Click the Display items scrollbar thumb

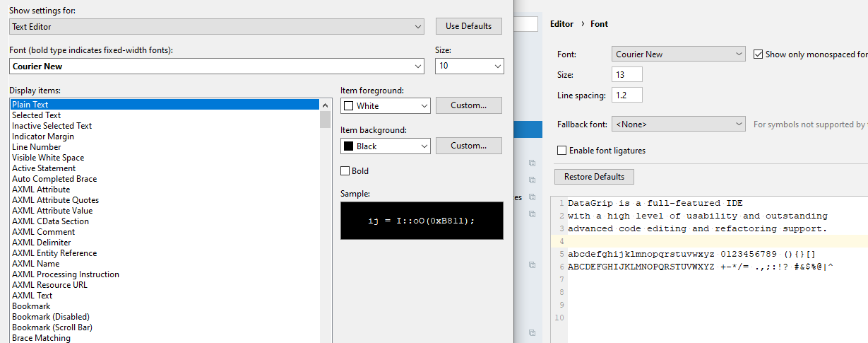pyautogui.click(x=325, y=119)
